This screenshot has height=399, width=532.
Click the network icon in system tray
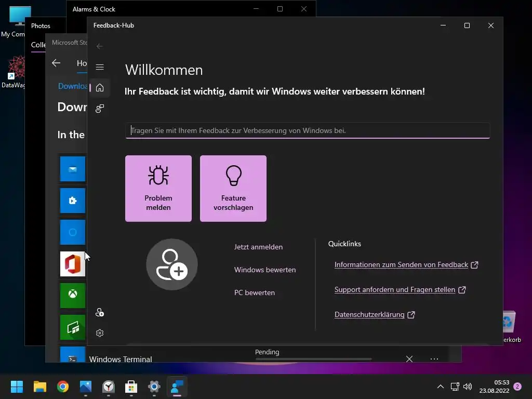click(455, 387)
